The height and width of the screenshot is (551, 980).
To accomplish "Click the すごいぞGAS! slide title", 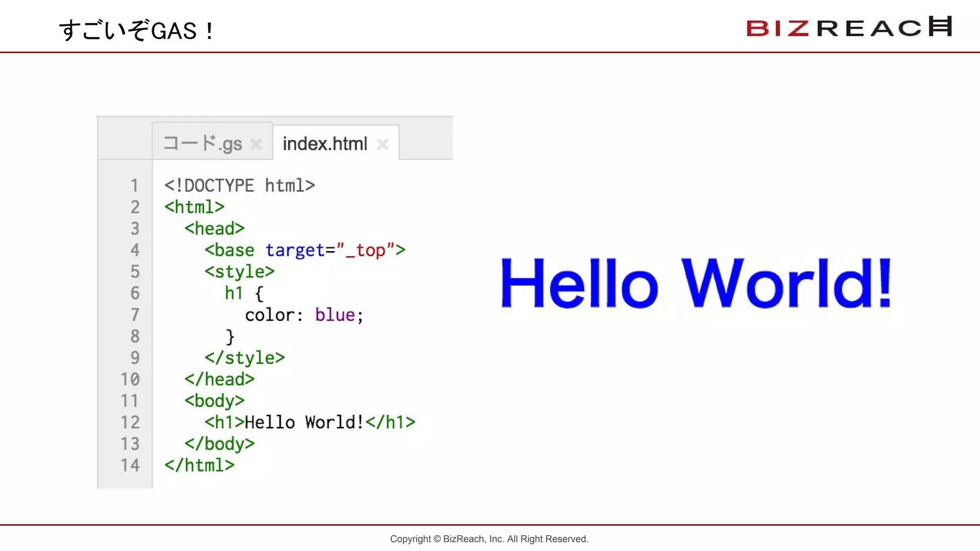I will pyautogui.click(x=137, y=31).
